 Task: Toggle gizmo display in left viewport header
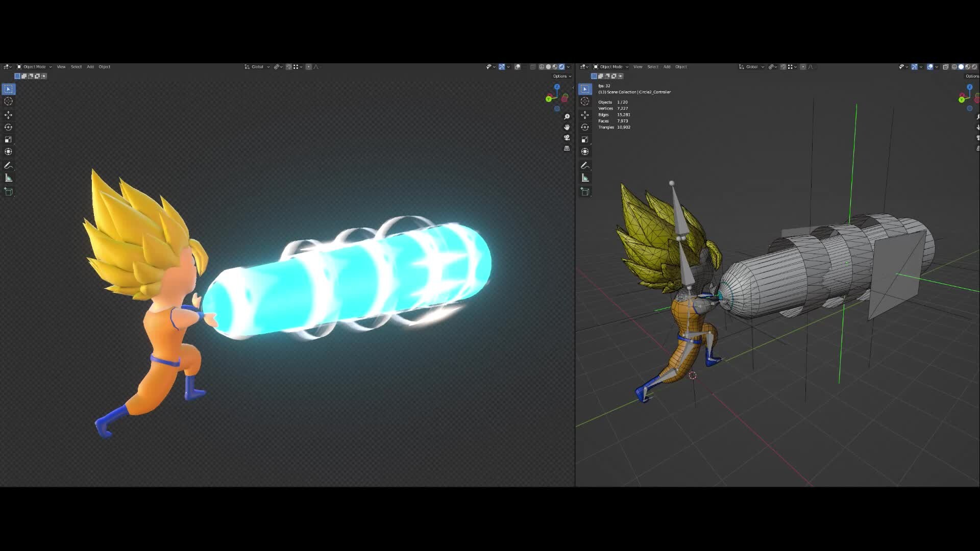tap(502, 67)
